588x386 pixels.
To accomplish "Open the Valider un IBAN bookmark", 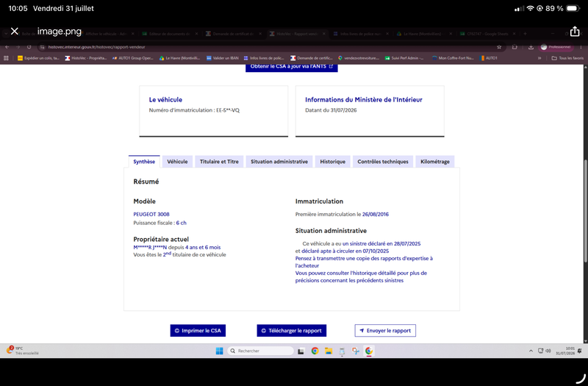I will click(223, 58).
